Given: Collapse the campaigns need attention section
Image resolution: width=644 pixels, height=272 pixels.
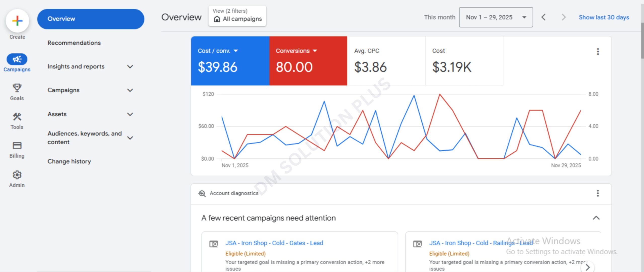Looking at the screenshot, I should click(x=596, y=218).
